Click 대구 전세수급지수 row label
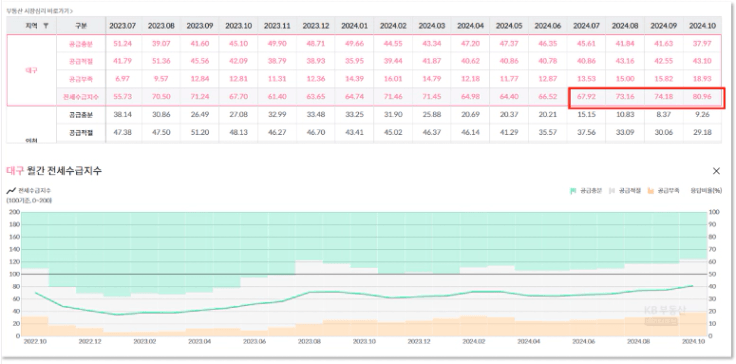This screenshot has height=364, width=736. pyautogui.click(x=81, y=97)
